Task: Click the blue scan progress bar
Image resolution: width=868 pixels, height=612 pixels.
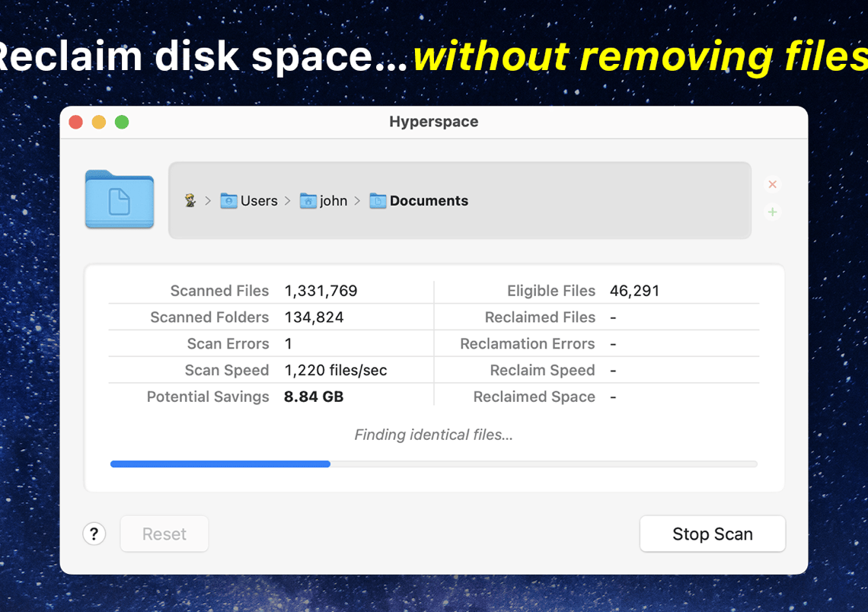Action: (221, 464)
